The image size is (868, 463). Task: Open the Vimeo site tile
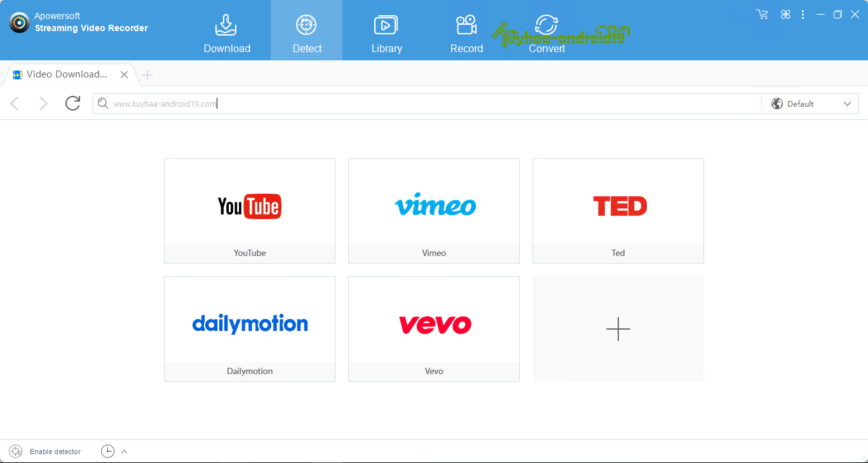click(434, 211)
